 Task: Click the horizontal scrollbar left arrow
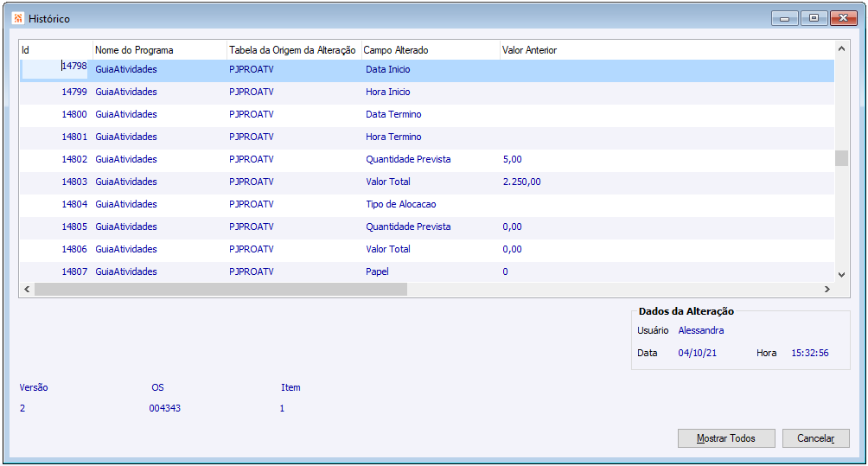tap(27, 289)
